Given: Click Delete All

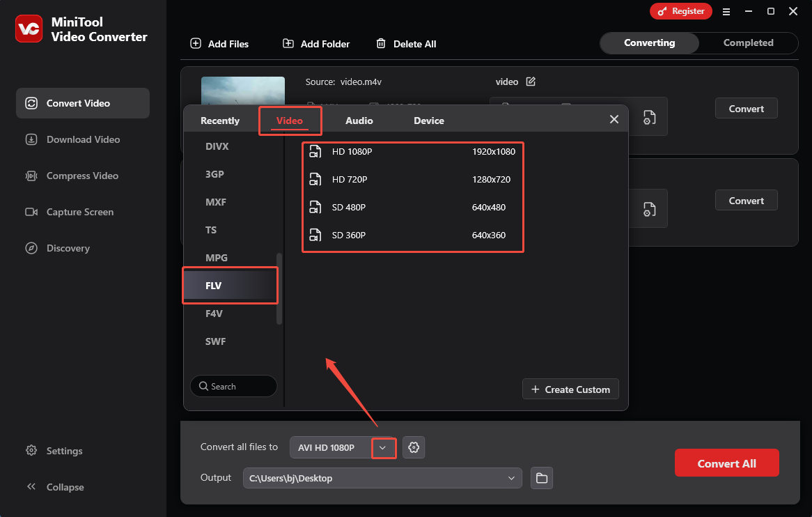Looking at the screenshot, I should tap(406, 44).
